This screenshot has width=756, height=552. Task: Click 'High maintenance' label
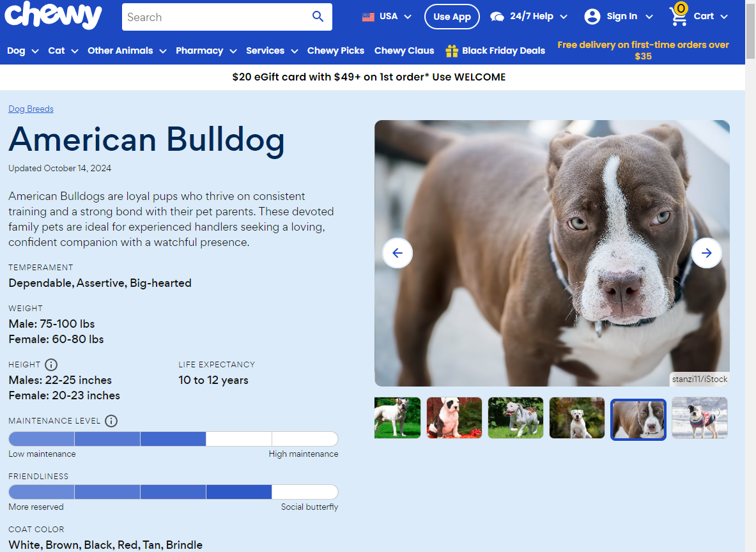304,454
